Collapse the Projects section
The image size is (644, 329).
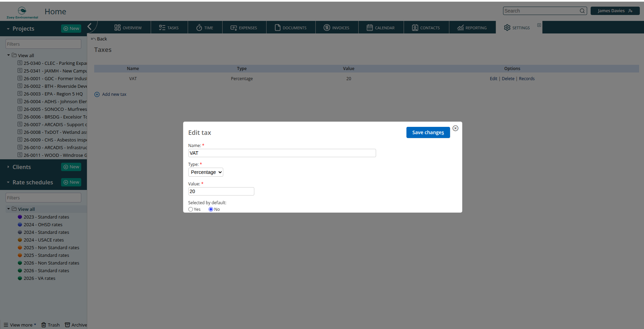tap(8, 29)
